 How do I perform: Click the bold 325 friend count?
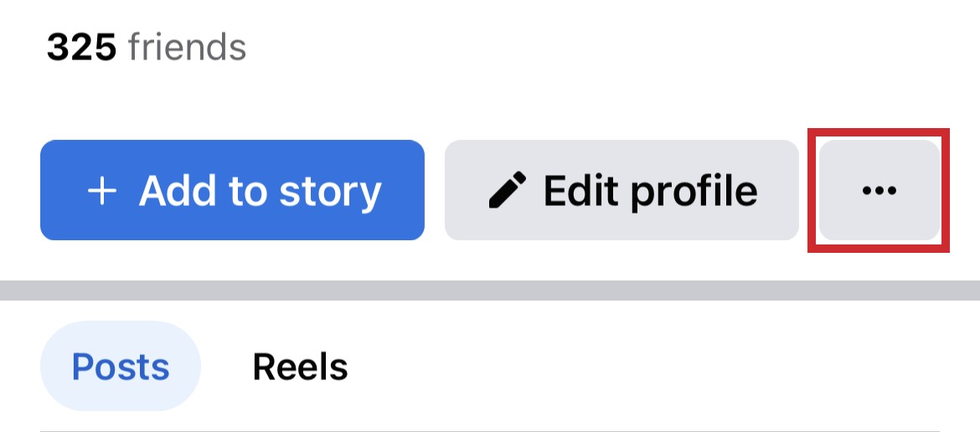pos(81,49)
